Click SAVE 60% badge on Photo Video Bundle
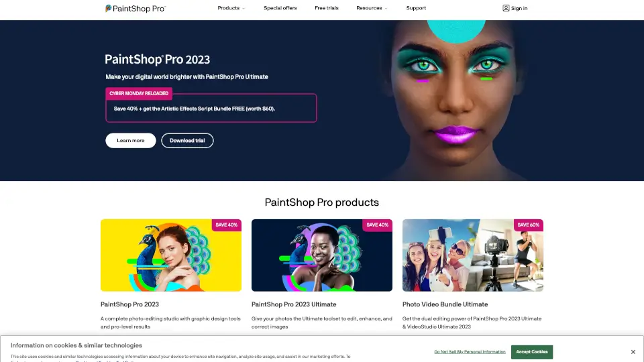This screenshot has height=362, width=644. (x=528, y=225)
